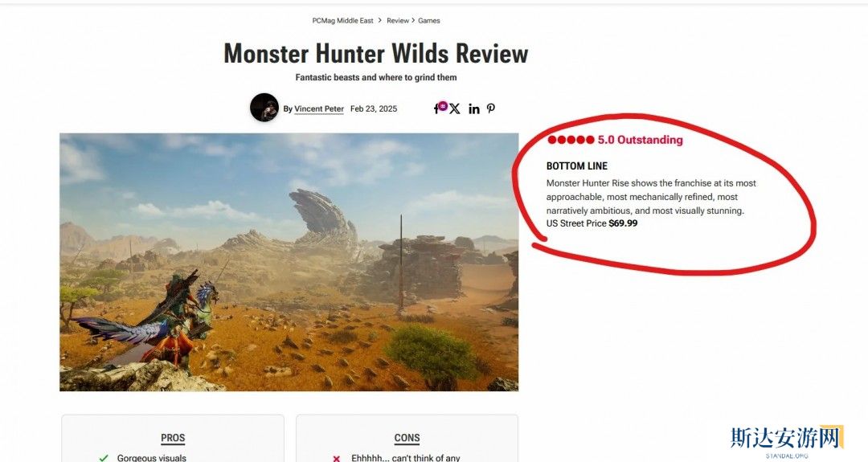
Task: Click the CONS section heading
Action: click(x=407, y=438)
